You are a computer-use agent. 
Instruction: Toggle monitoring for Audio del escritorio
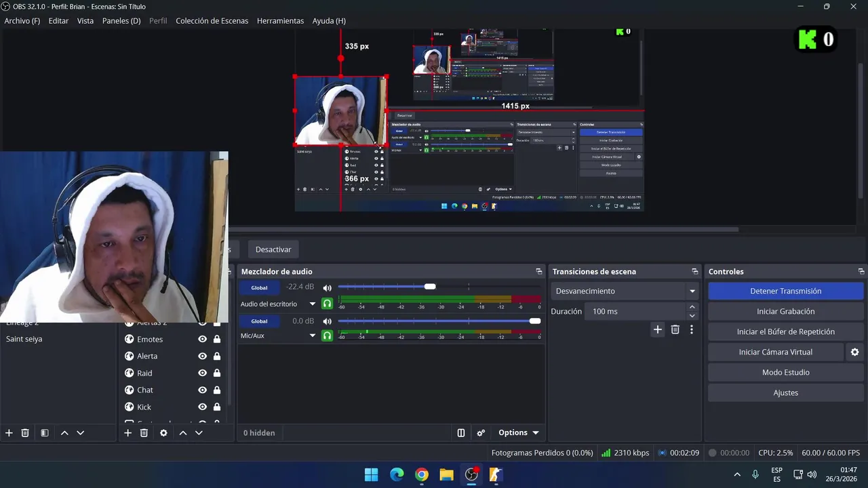click(x=328, y=304)
